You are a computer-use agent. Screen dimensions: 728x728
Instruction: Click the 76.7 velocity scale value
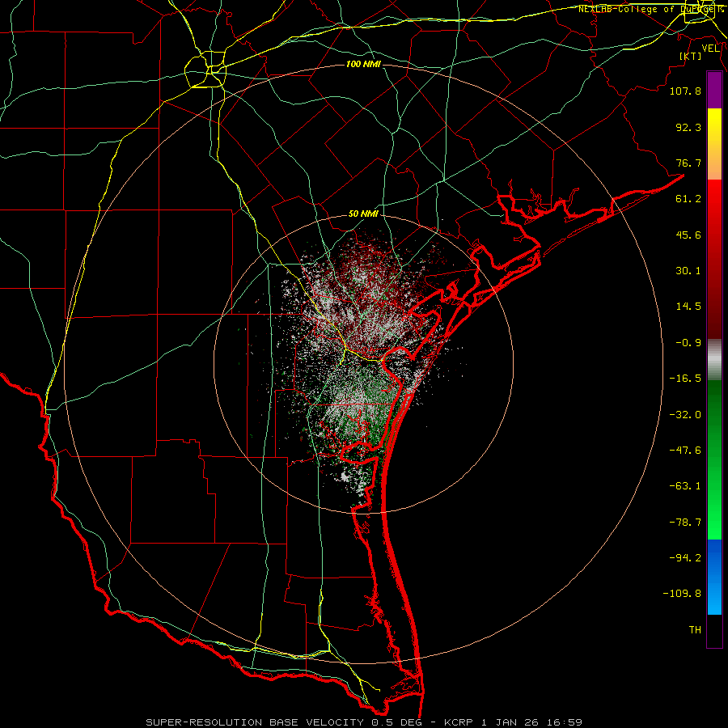[688, 163]
